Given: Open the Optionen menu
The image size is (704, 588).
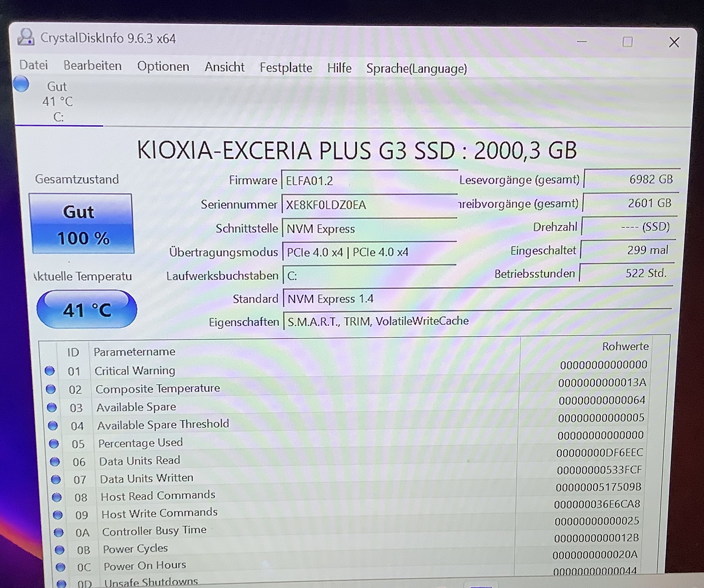Looking at the screenshot, I should coord(163,66).
